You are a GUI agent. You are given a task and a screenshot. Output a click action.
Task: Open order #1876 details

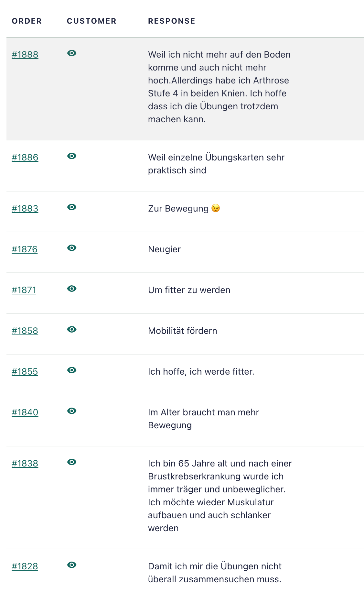25,249
